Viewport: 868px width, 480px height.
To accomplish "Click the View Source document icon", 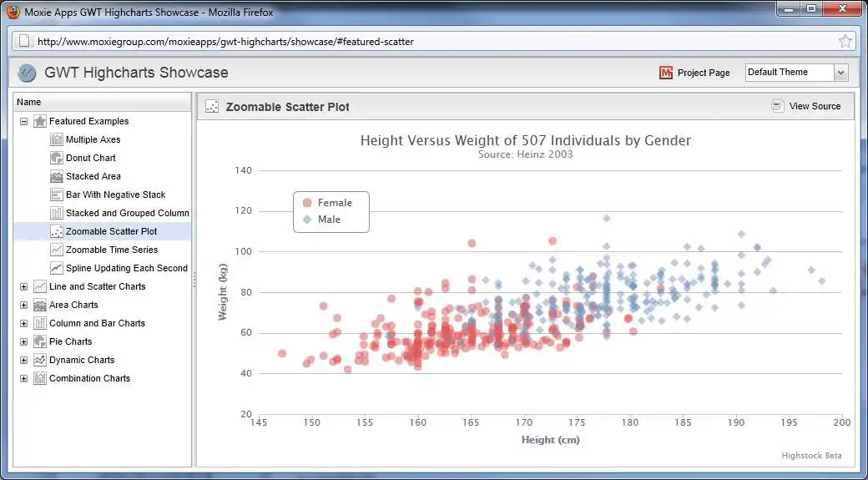I will 778,106.
